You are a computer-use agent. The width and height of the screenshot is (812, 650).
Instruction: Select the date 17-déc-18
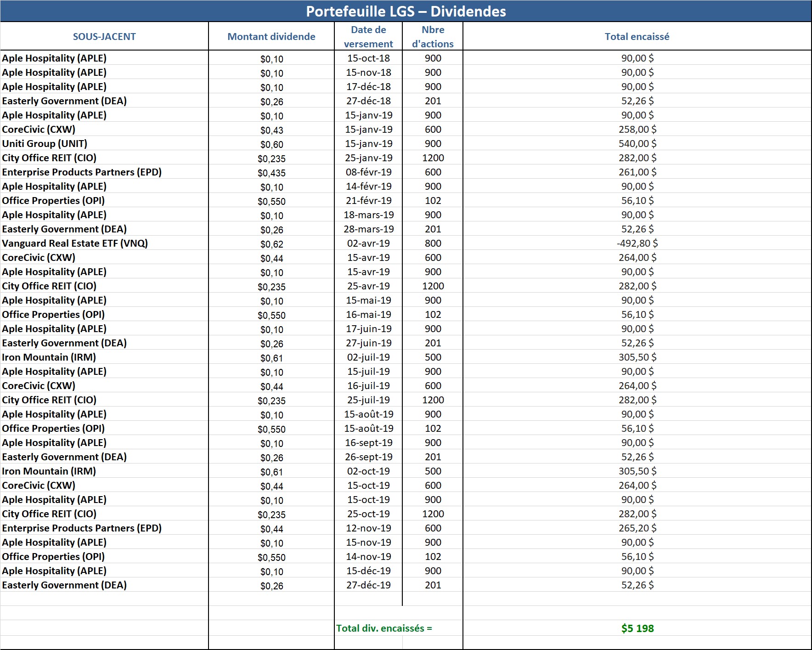(x=368, y=87)
